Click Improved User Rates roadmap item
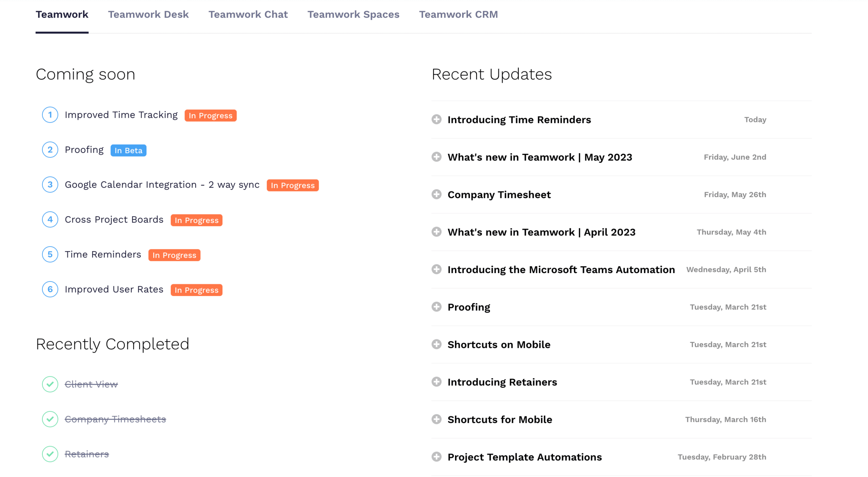Viewport: 868px width, 477px height. [x=114, y=289]
